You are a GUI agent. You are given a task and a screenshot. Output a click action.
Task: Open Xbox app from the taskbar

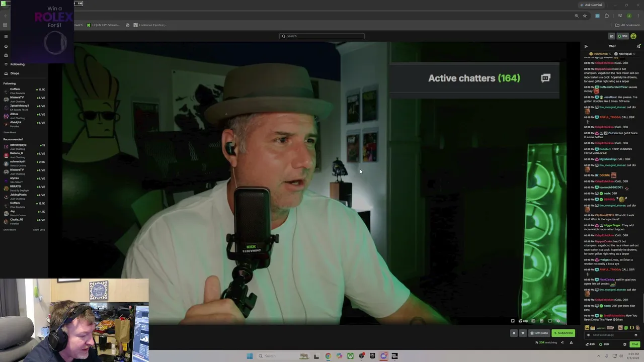point(350,356)
